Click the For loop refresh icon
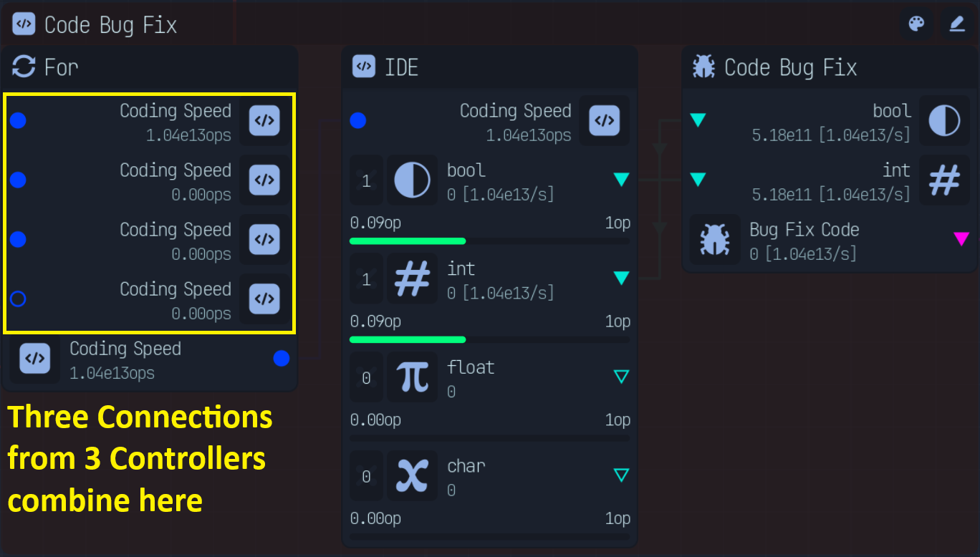Viewport: 980px width, 557px height. [24, 67]
